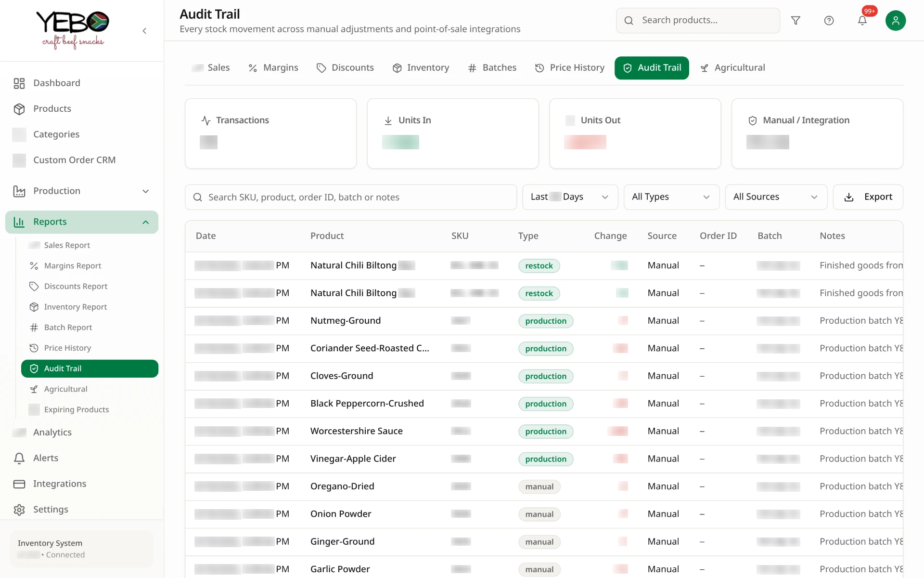This screenshot has width=924, height=578.
Task: Click the Coriander Seed-Roasted C... row
Action: pos(544,348)
